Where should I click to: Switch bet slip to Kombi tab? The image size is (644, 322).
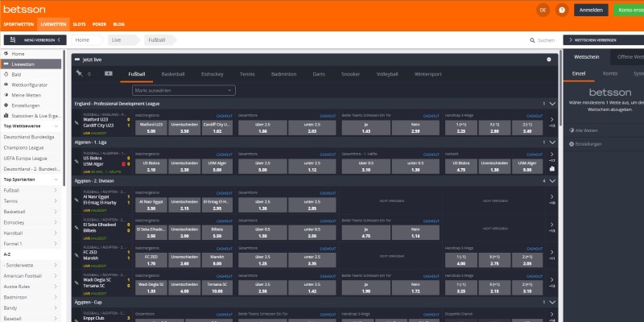point(610,73)
